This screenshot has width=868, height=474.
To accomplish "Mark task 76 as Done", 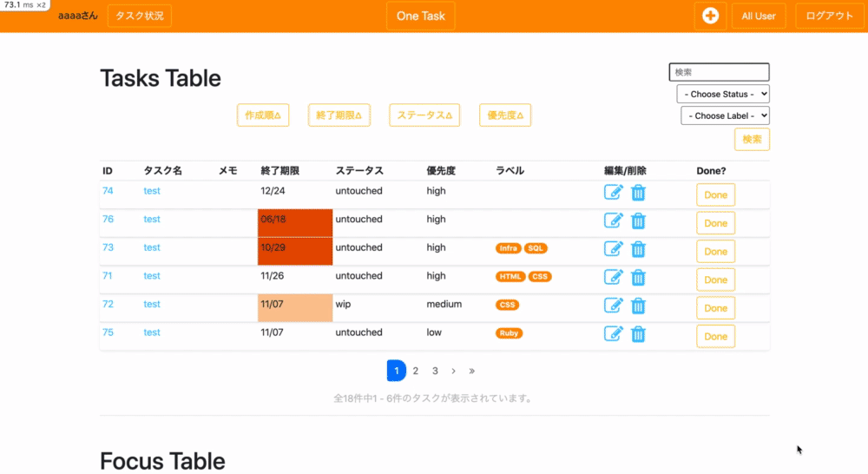I will pos(716,223).
